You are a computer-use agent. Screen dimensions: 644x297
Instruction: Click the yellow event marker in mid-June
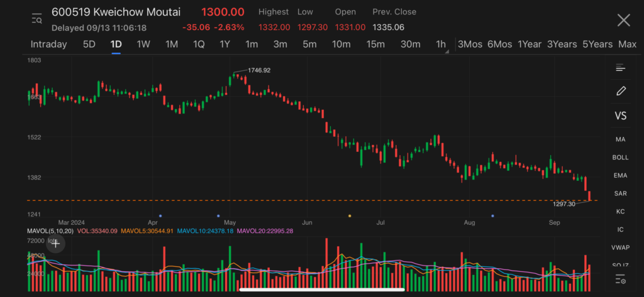350,216
